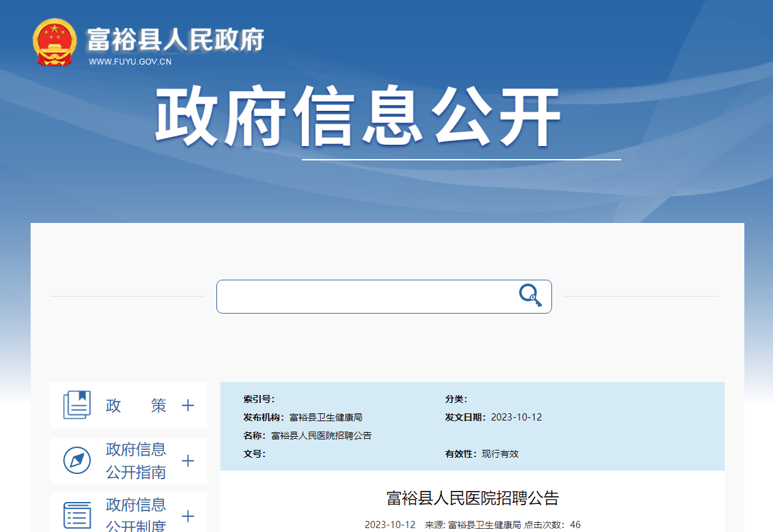Select 政府信息公开指南 in the sidebar

tap(136, 461)
